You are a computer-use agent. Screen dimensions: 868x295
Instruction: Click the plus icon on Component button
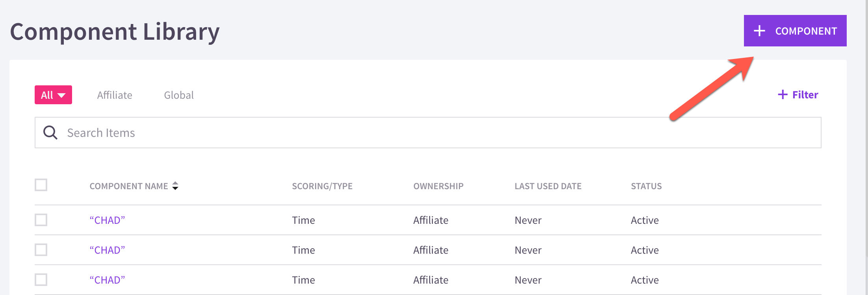[x=759, y=31]
